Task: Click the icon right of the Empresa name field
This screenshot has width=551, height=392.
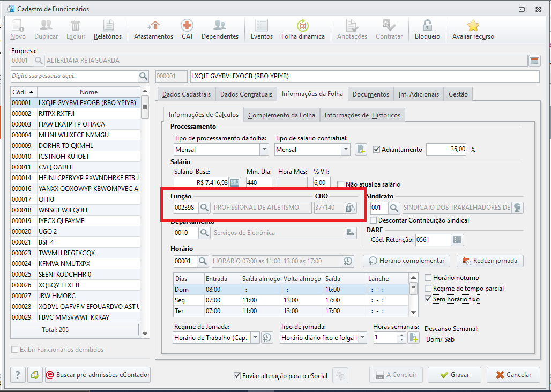Action: coord(534,61)
